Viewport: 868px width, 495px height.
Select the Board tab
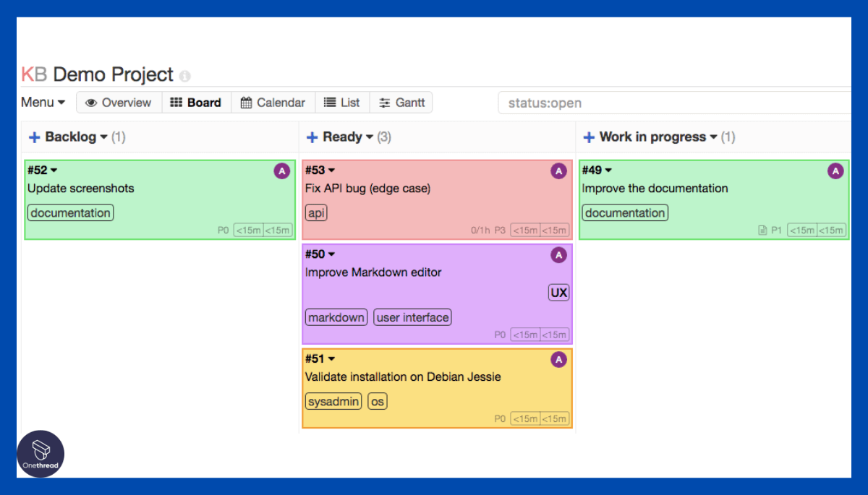tap(196, 102)
